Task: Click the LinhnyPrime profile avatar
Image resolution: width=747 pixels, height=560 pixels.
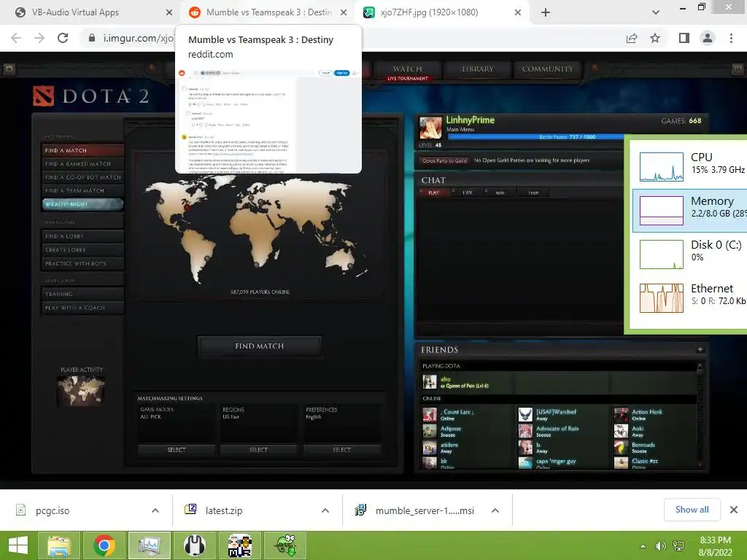Action: 430,128
